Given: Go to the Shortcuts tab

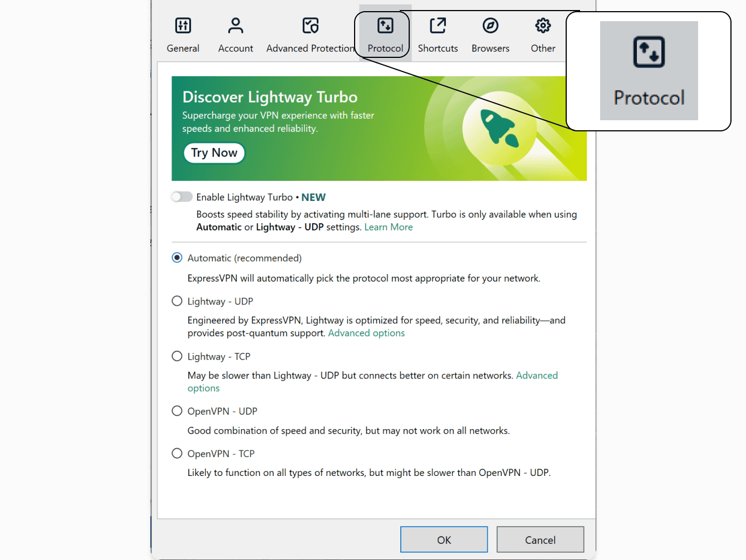Looking at the screenshot, I should click(x=438, y=35).
